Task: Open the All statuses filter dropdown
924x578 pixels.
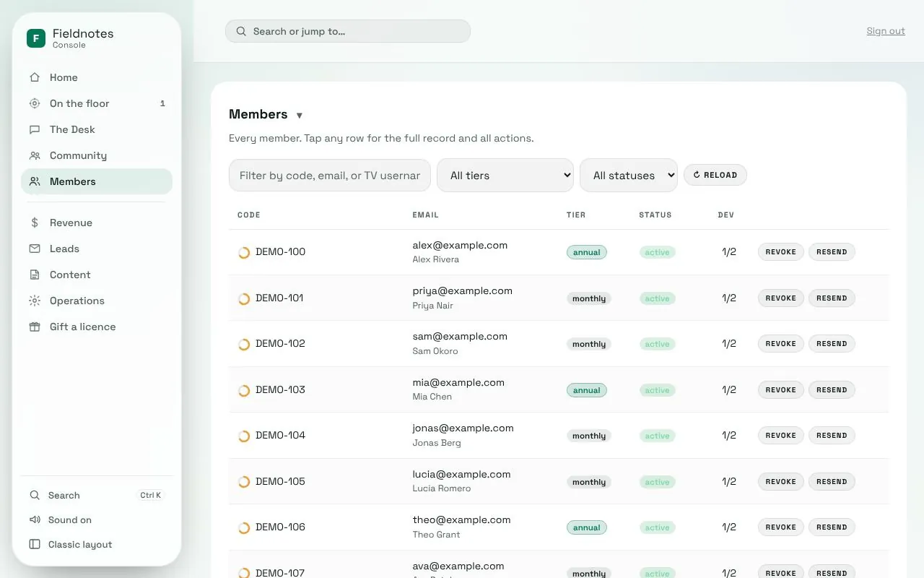Action: click(629, 176)
